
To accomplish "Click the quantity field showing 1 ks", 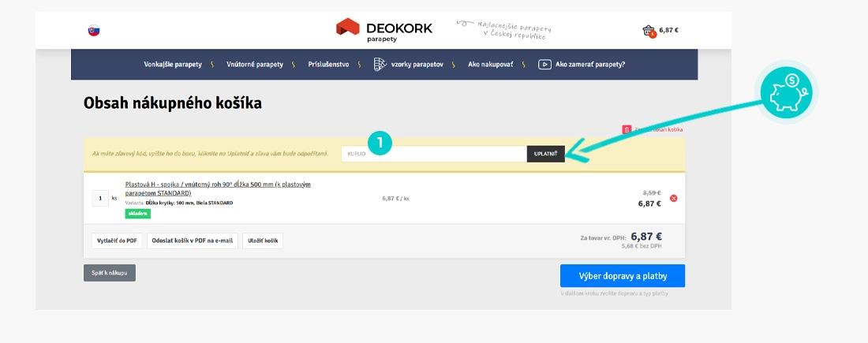I will pos(100,198).
